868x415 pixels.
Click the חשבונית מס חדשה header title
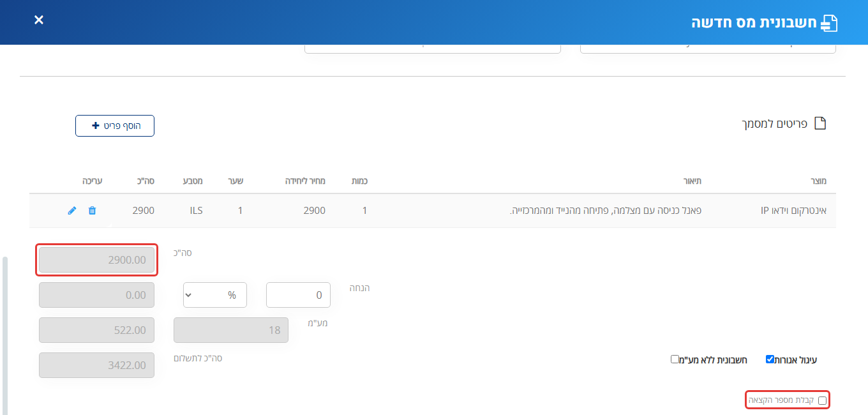[x=754, y=23]
